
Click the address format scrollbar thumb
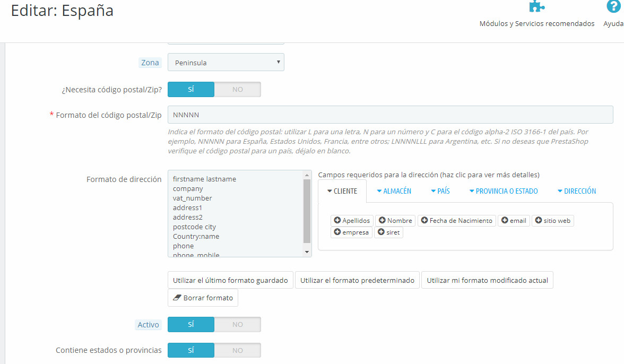click(x=307, y=211)
